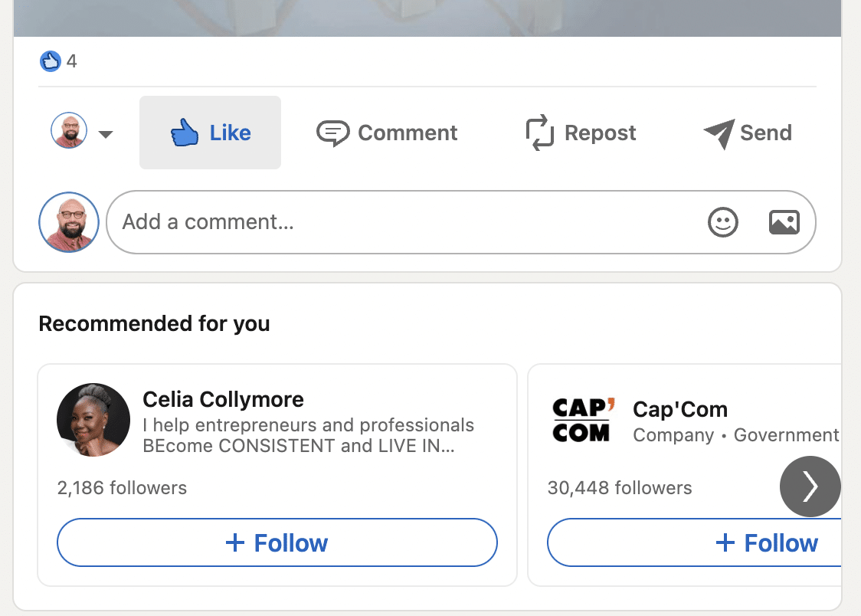861x616 pixels.
Task: Send the post via Send button
Action: [748, 133]
